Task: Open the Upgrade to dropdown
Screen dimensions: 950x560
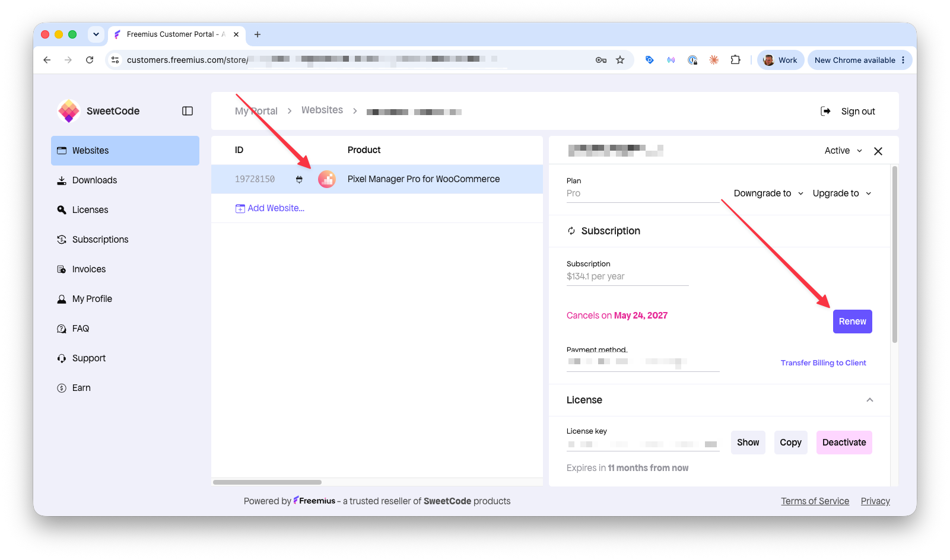Action: (x=842, y=193)
